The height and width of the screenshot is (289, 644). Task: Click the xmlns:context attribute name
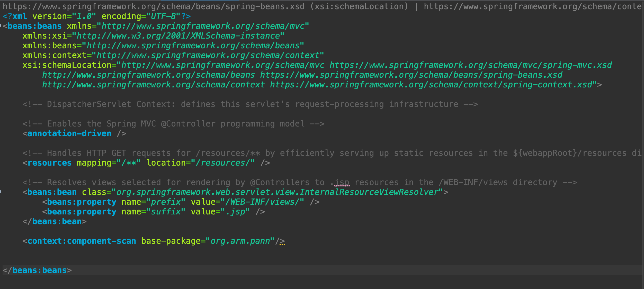pos(54,56)
